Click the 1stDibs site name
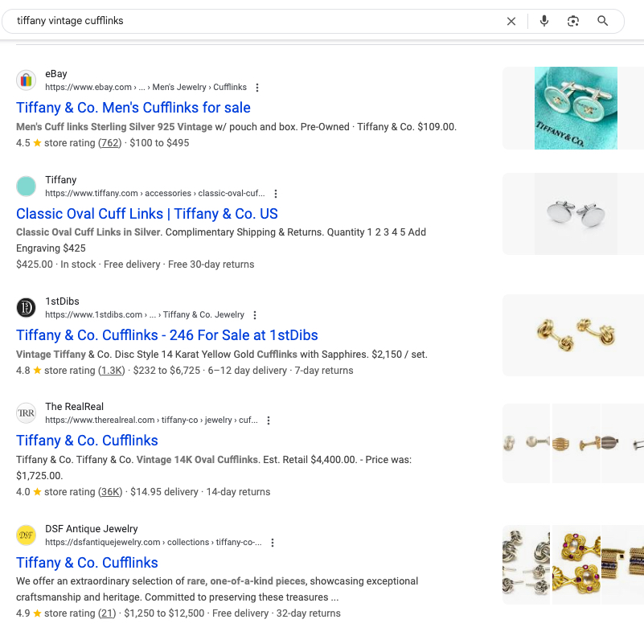 pyautogui.click(x=62, y=301)
